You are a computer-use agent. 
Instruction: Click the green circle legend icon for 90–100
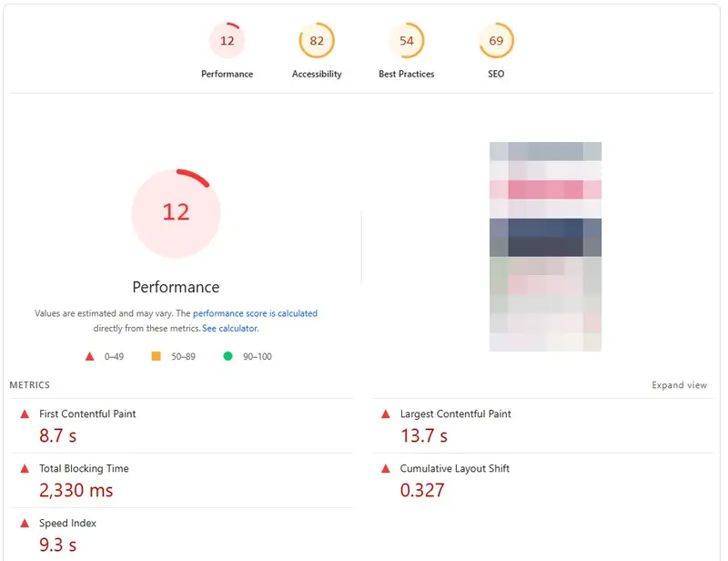(227, 356)
